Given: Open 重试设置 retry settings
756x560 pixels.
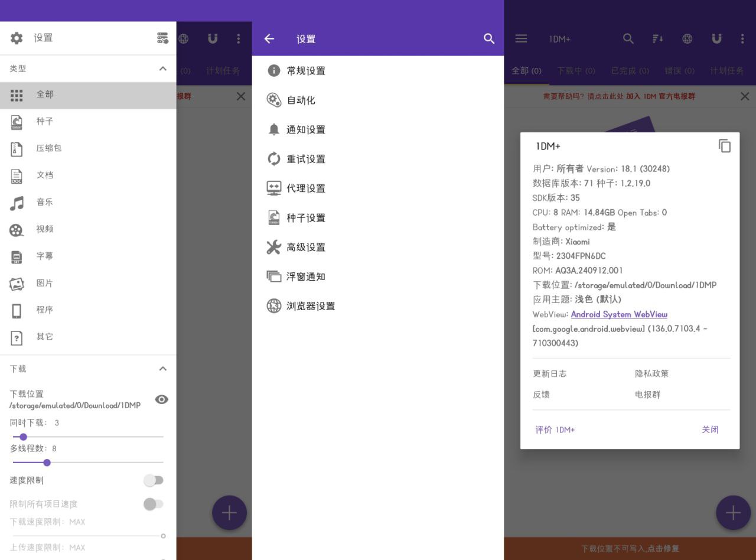Looking at the screenshot, I should pos(378,159).
